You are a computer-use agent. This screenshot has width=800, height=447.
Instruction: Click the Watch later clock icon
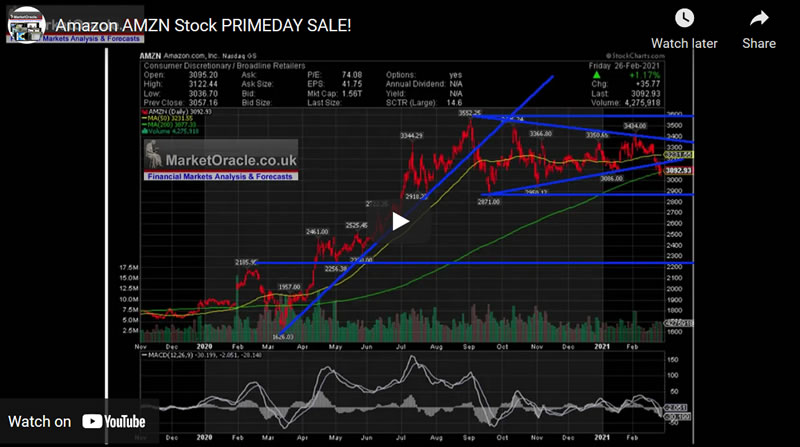click(x=684, y=19)
